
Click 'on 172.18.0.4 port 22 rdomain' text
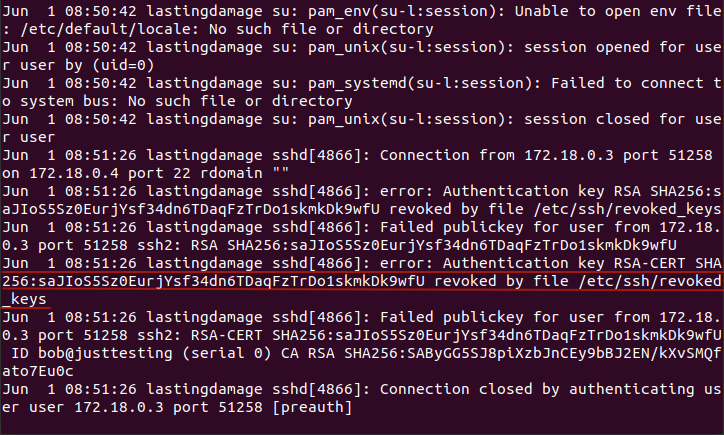pyautogui.click(x=145, y=173)
